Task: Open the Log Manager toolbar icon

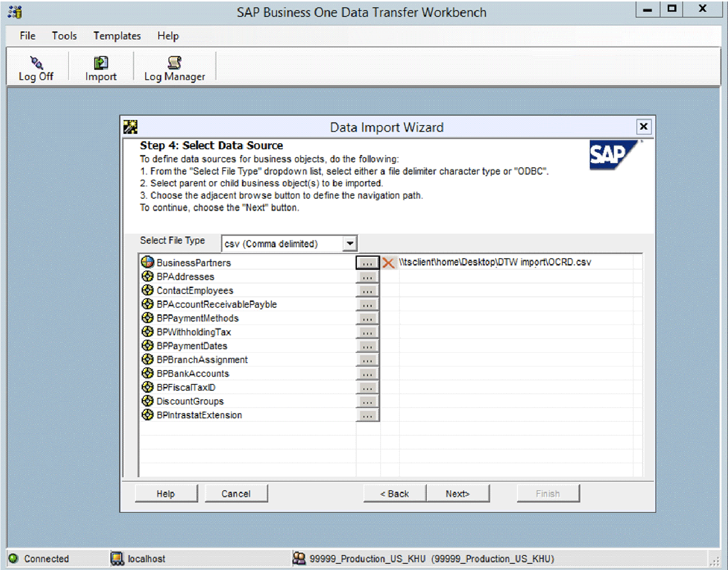Action: (x=174, y=68)
